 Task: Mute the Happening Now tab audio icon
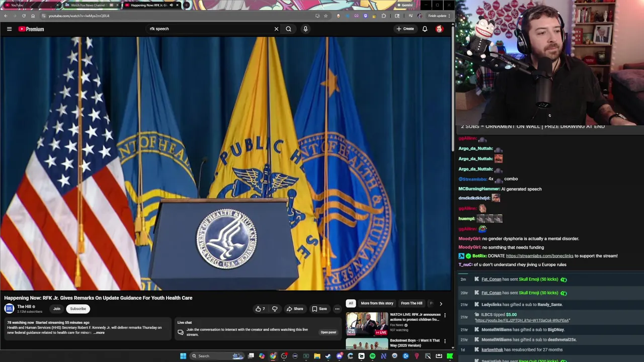coord(171,5)
